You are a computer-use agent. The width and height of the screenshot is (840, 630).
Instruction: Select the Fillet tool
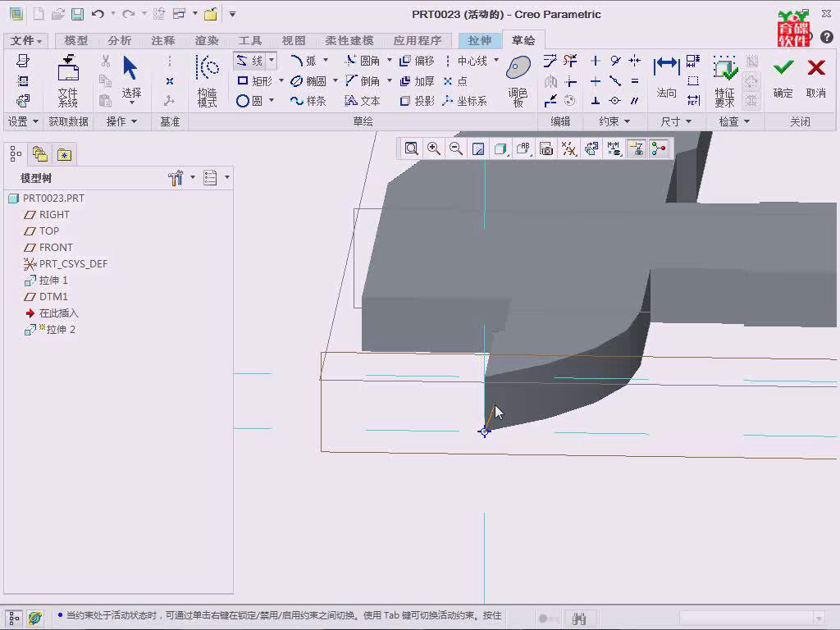(x=363, y=61)
